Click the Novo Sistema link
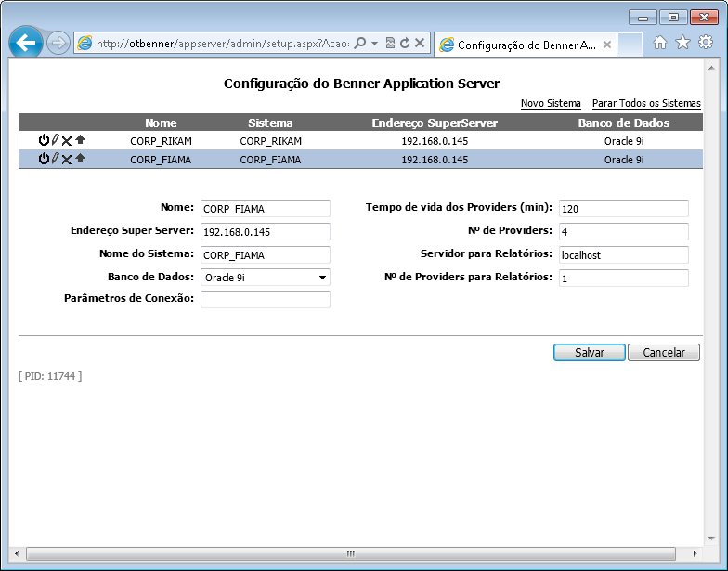 point(551,103)
